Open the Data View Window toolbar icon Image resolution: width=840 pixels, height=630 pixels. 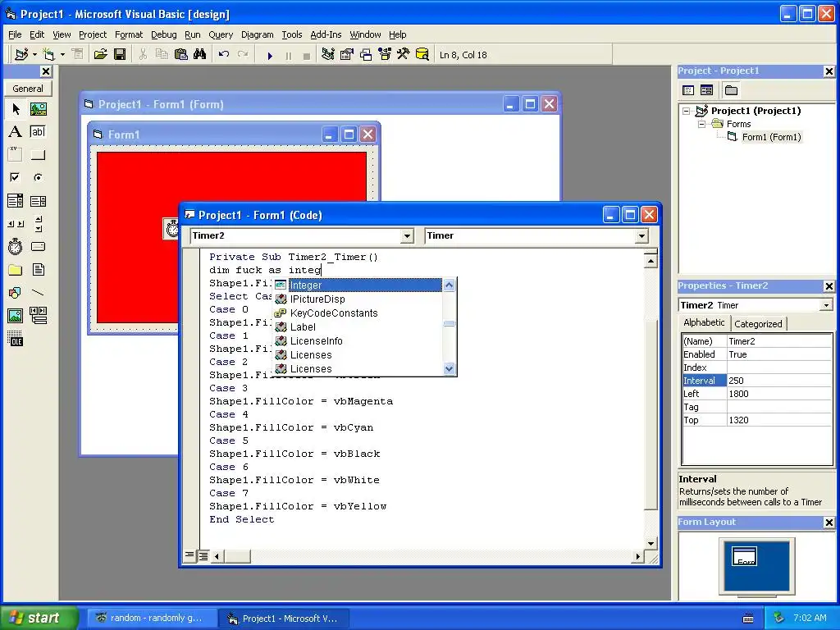point(422,54)
